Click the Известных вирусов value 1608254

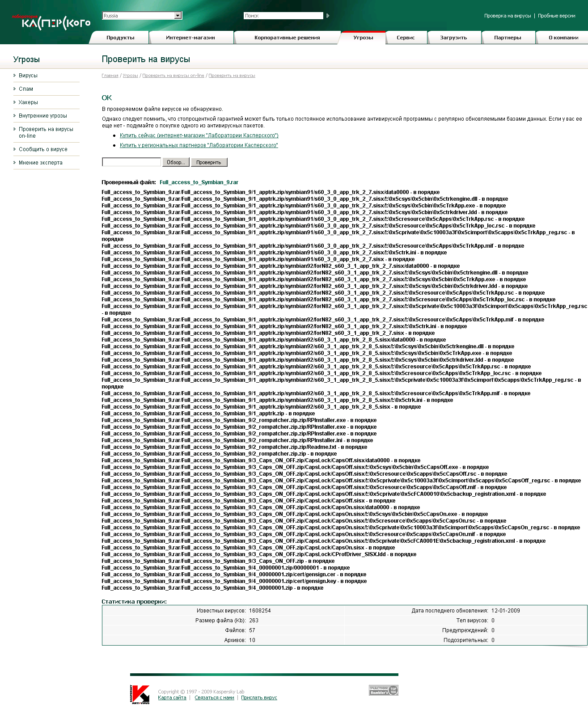(x=260, y=611)
